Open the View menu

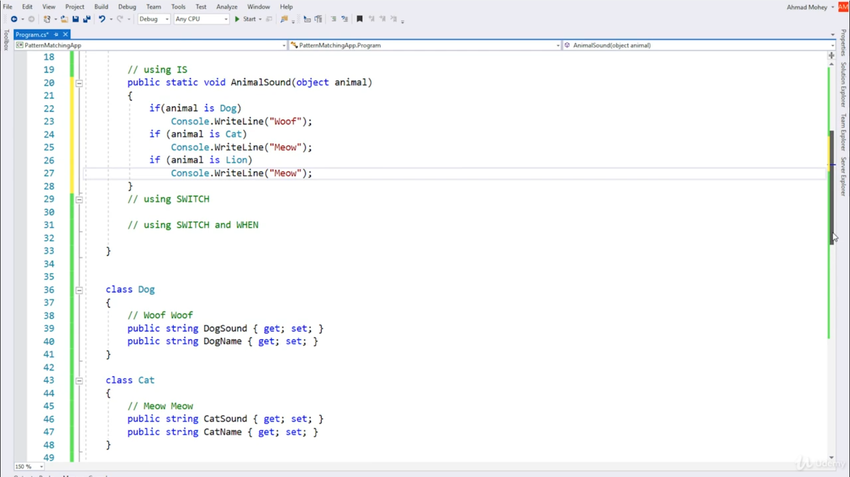pyautogui.click(x=49, y=7)
